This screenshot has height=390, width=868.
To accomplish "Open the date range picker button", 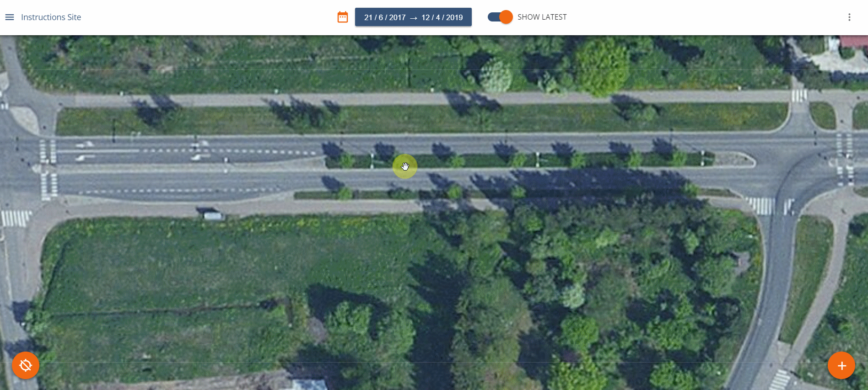I will [x=413, y=17].
